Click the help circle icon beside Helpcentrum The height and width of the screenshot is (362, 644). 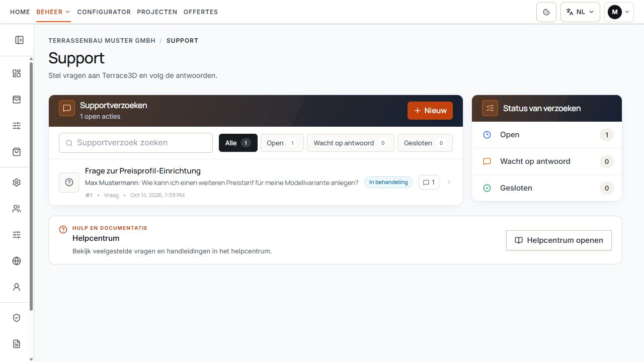[63, 229]
